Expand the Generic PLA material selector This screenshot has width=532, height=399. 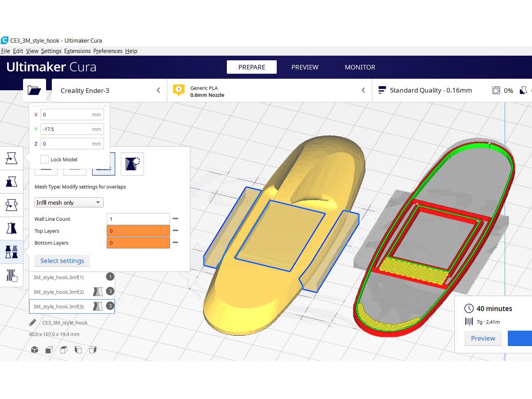pyautogui.click(x=269, y=91)
